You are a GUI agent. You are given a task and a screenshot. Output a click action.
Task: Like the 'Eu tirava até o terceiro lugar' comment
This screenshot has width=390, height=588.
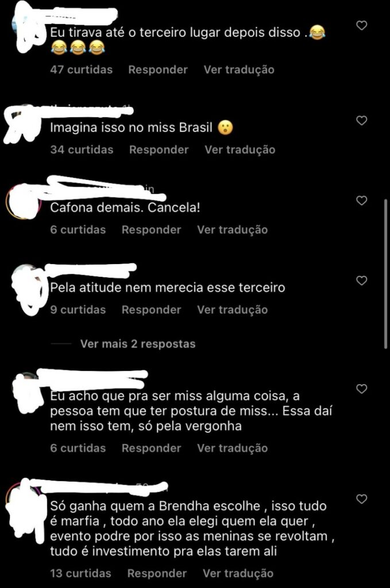[361, 25]
